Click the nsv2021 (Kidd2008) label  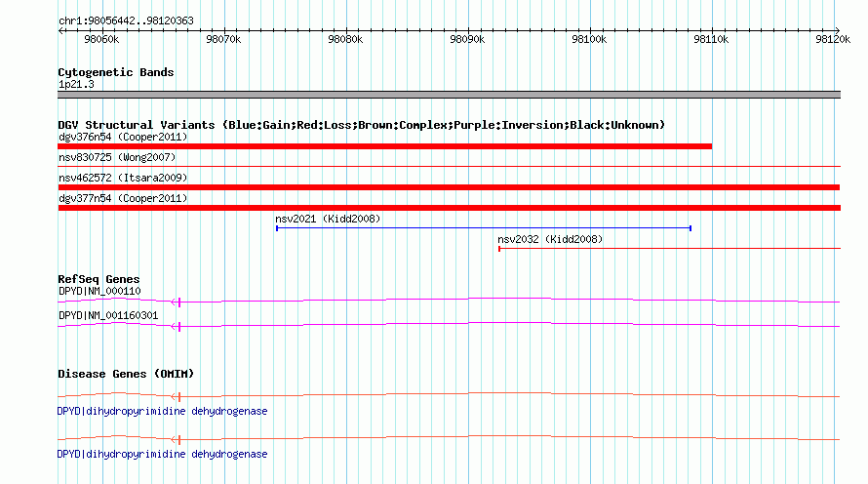328,219
